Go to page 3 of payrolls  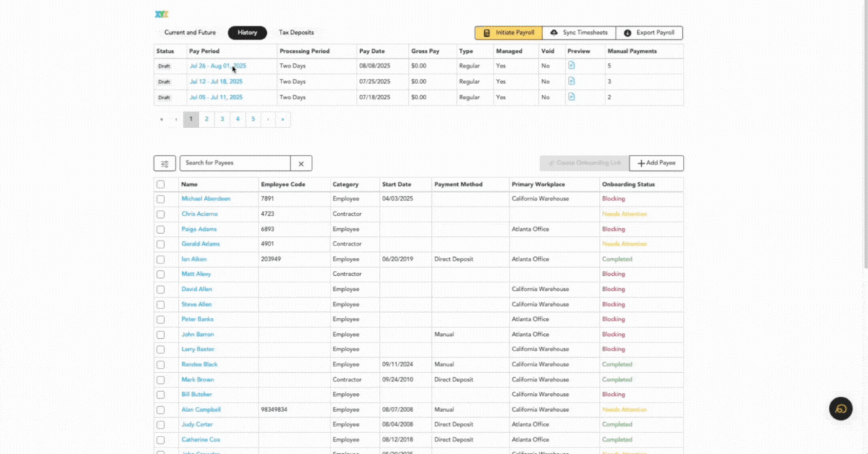222,119
